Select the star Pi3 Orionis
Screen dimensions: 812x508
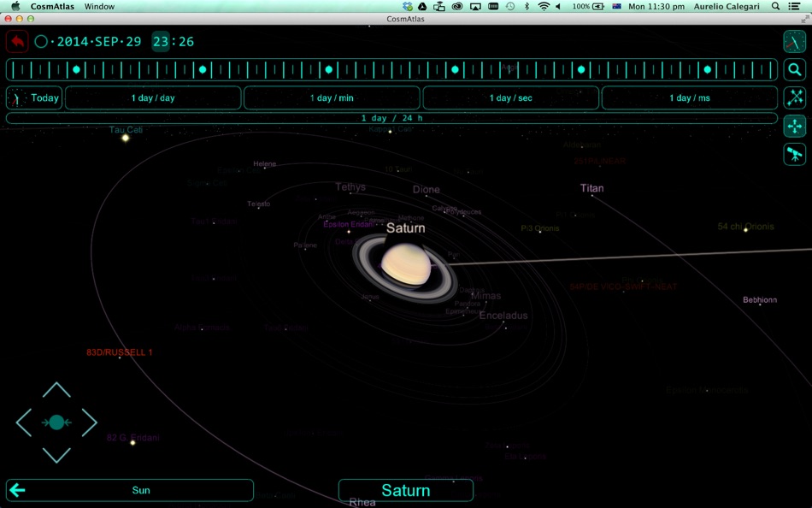point(540,228)
